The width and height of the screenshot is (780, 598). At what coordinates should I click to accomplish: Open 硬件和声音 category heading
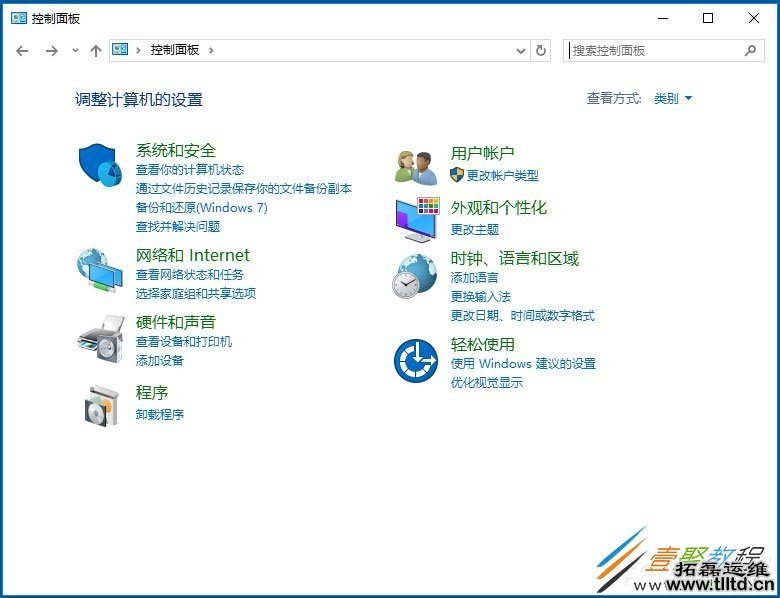[x=176, y=322]
